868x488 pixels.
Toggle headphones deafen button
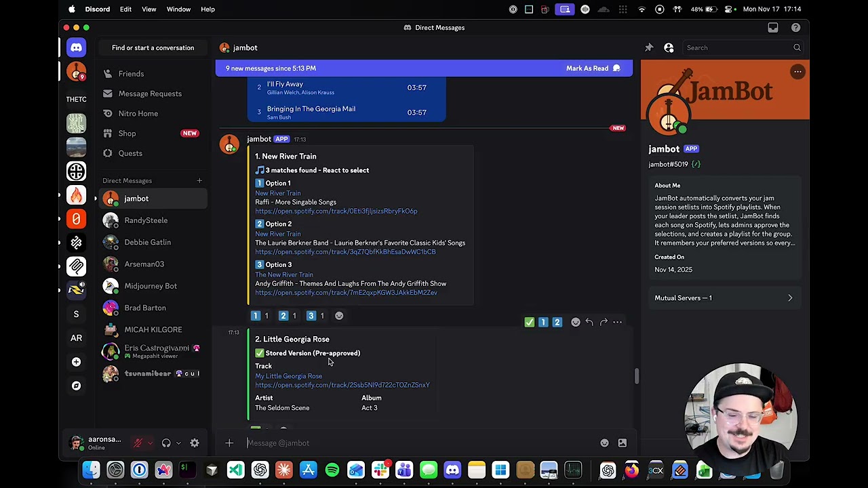166,443
